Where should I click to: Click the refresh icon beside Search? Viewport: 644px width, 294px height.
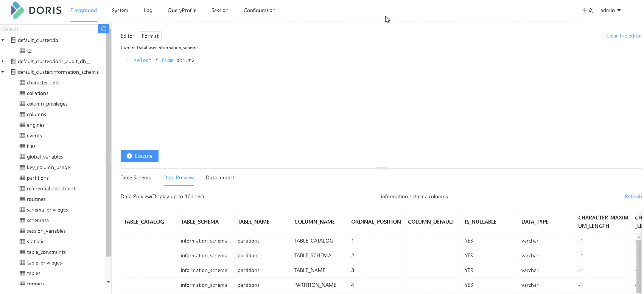pyautogui.click(x=103, y=29)
